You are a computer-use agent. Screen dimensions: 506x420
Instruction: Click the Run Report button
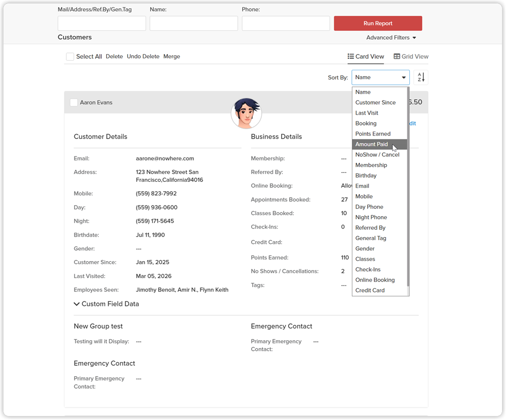click(x=378, y=23)
